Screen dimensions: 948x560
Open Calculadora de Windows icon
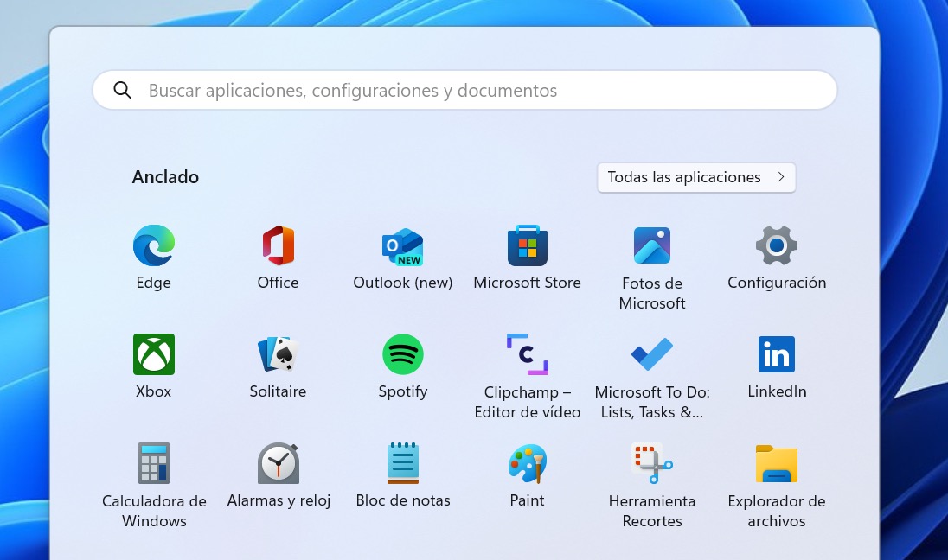tap(154, 462)
